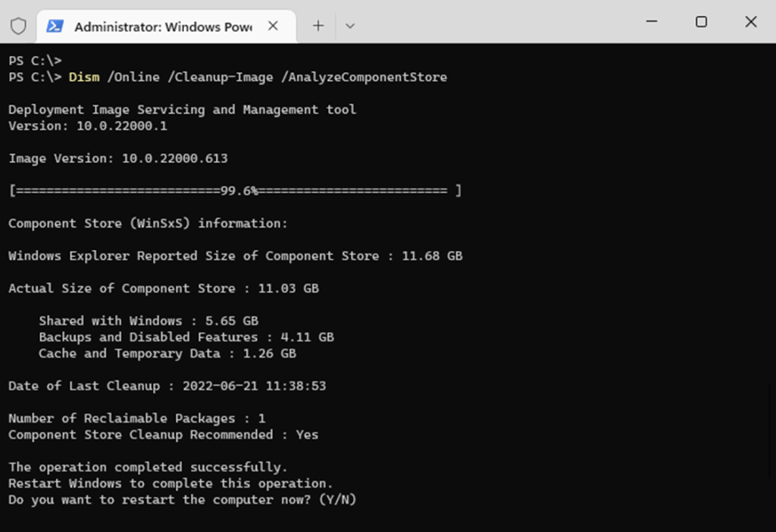Maximize the Terminal window
776x532 pixels.
pyautogui.click(x=701, y=22)
